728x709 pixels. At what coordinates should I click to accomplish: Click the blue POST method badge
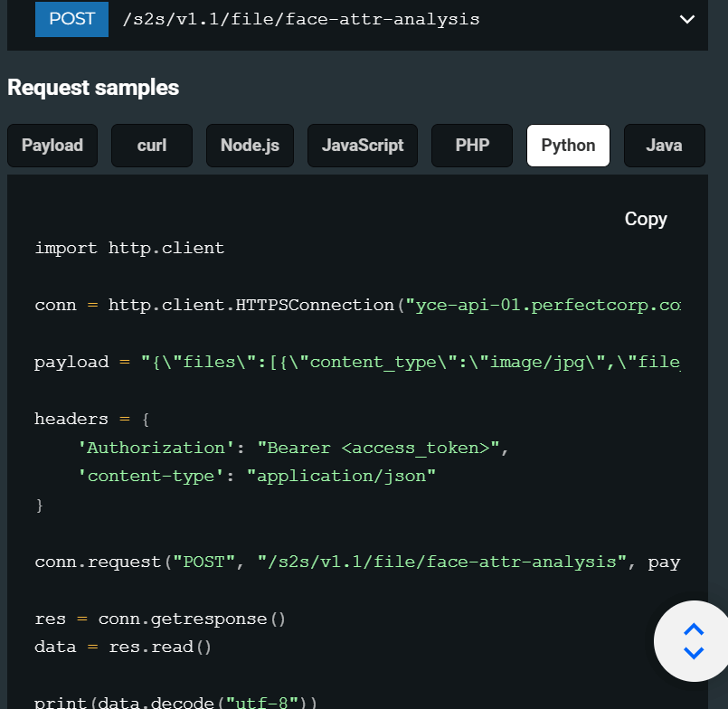71,19
